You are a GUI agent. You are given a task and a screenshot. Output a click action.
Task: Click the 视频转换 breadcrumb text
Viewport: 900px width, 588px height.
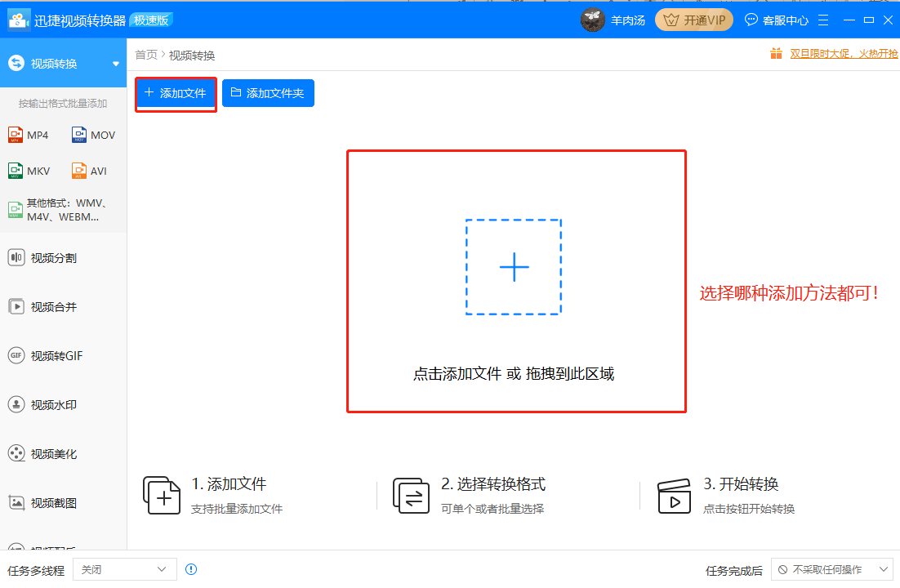pos(192,56)
